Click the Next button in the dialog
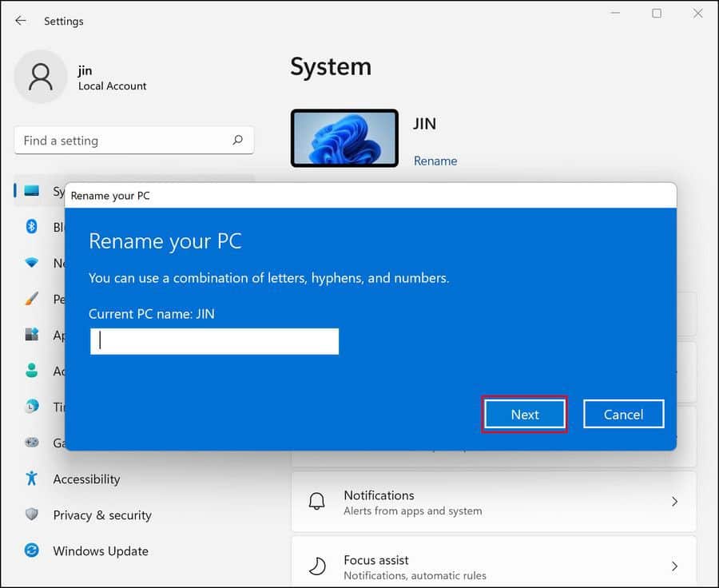The image size is (719, 588). 524,414
